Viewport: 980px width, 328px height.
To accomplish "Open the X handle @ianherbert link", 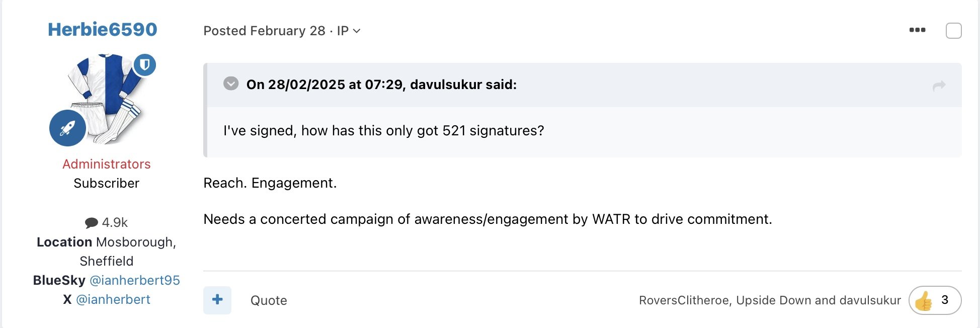I will coord(113,299).
